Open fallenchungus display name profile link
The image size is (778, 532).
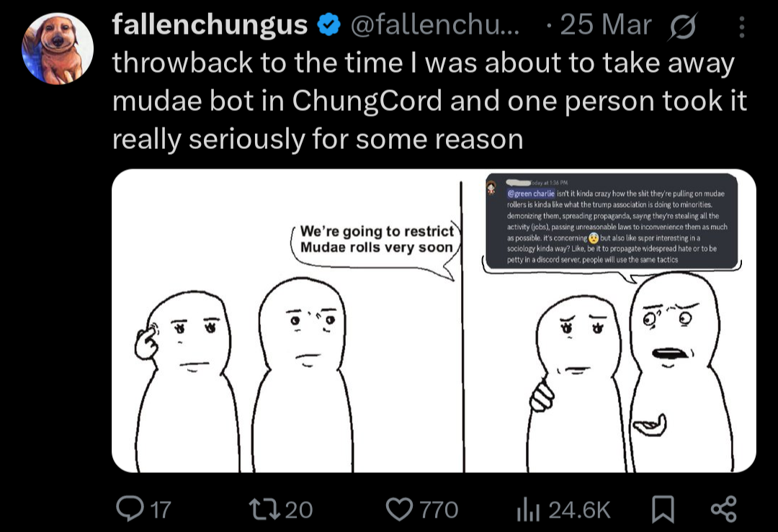click(210, 24)
